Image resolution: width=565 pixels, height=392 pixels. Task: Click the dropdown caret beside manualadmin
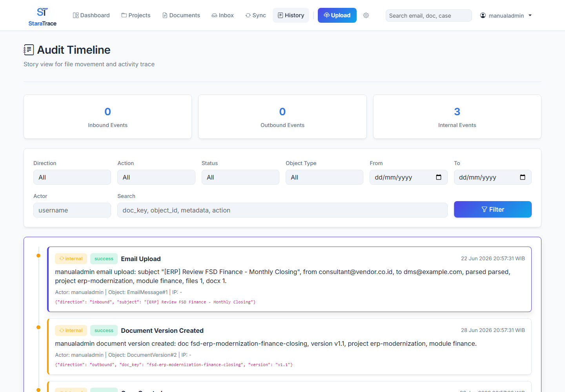point(530,15)
